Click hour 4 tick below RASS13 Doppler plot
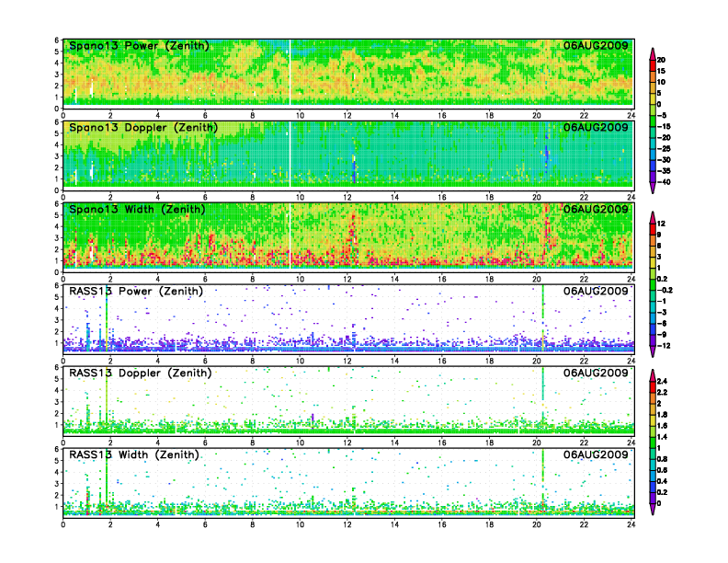The image size is (728, 563). [158, 442]
